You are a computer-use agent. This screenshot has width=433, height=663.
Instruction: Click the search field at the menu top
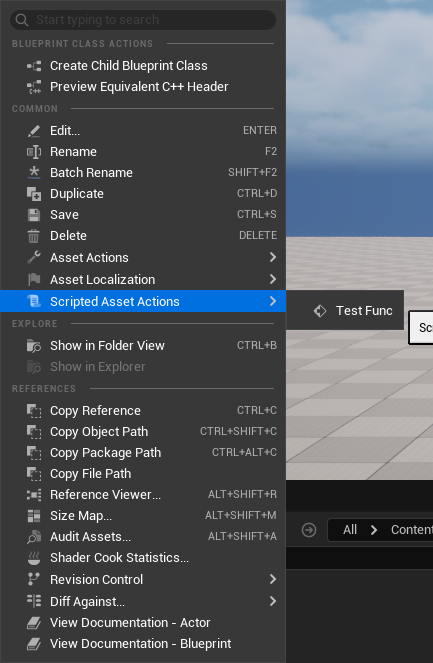[143, 20]
